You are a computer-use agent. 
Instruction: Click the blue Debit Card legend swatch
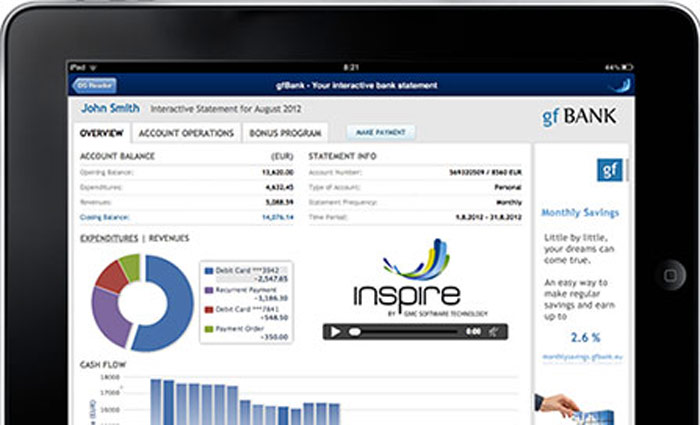(x=208, y=271)
